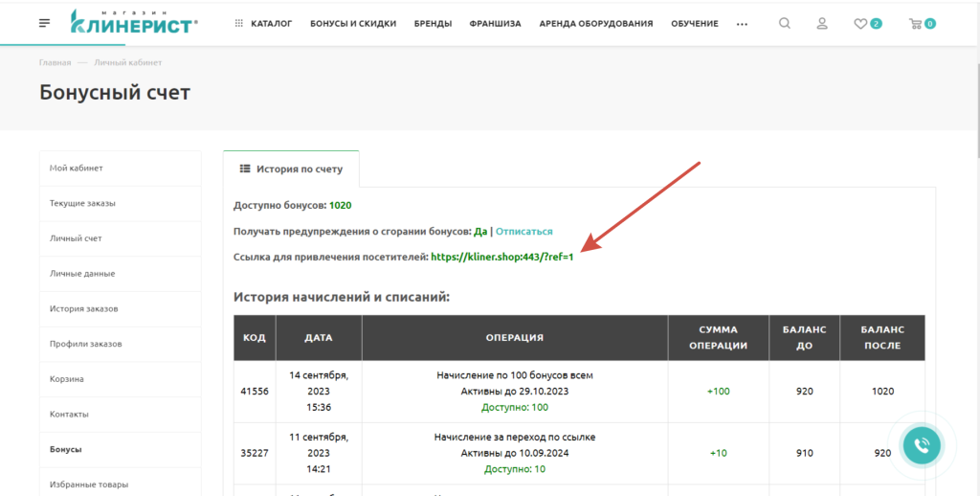Click operation code 41556
980x496 pixels.
pyautogui.click(x=255, y=392)
